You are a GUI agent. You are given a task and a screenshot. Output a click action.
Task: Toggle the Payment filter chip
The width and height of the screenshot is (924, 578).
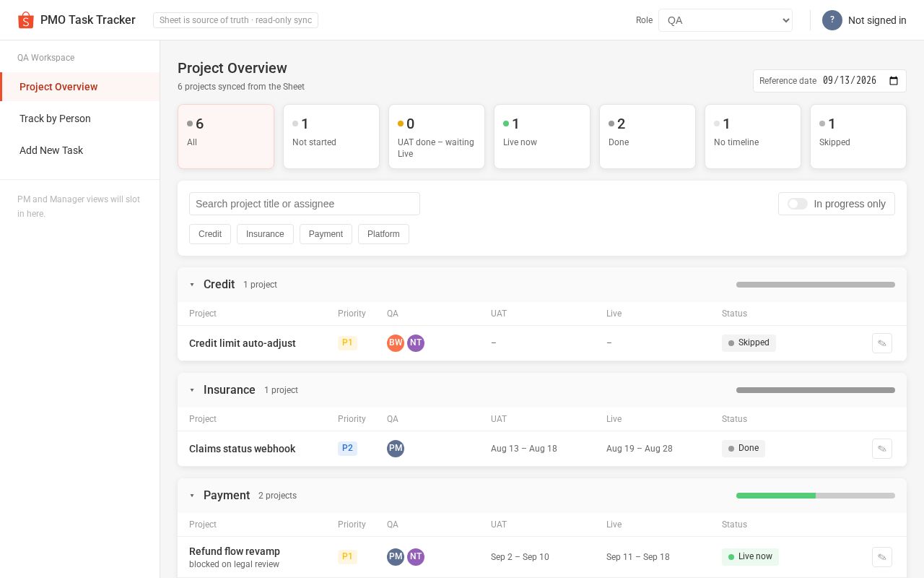click(x=326, y=234)
